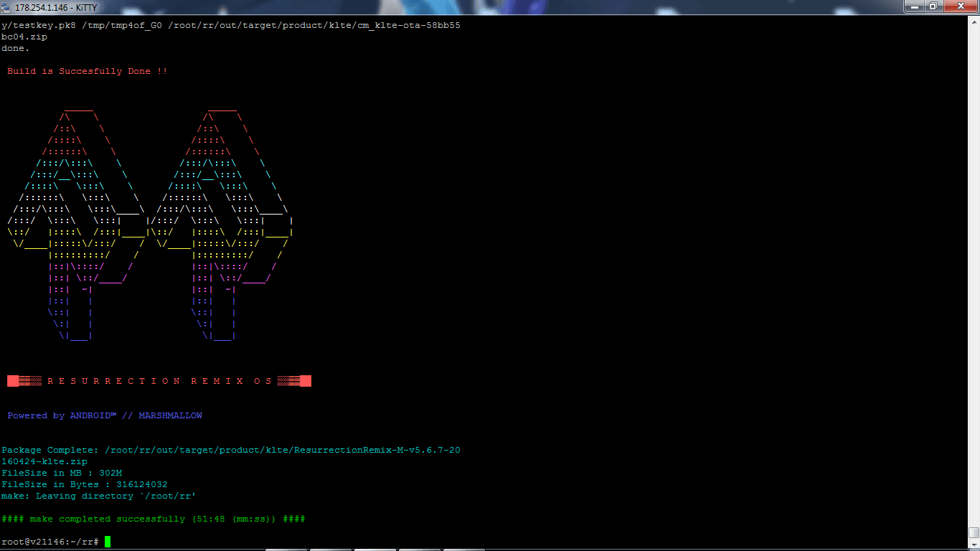Click the line starting 'y/testkey.pk8 /tmp/tmp4of_G0'
The width and height of the screenshot is (980, 551).
[231, 25]
